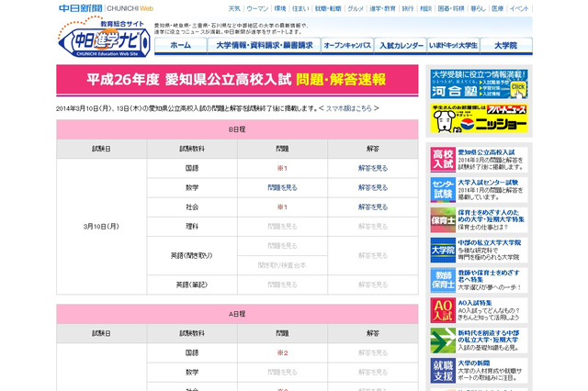Click the 3月10日(月) exam date cell
This screenshot has height=391, width=588.
tap(101, 227)
